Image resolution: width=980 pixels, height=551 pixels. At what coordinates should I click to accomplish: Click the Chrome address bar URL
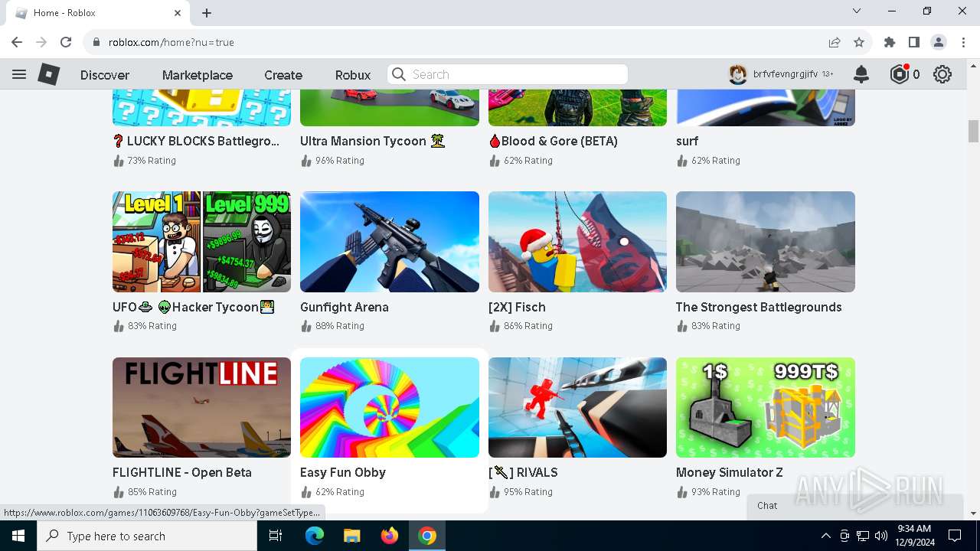point(171,42)
